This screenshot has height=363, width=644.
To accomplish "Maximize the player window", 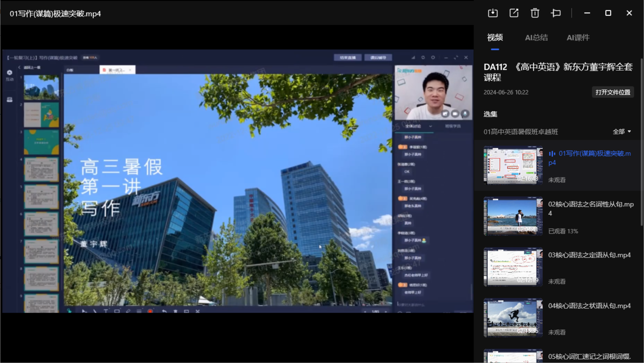I will pos(608,13).
